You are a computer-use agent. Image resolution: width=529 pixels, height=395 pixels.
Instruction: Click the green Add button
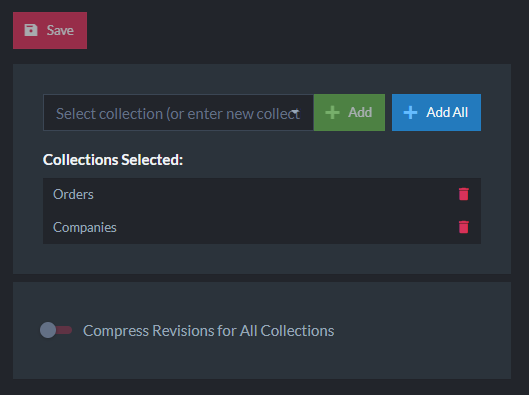[349, 112]
